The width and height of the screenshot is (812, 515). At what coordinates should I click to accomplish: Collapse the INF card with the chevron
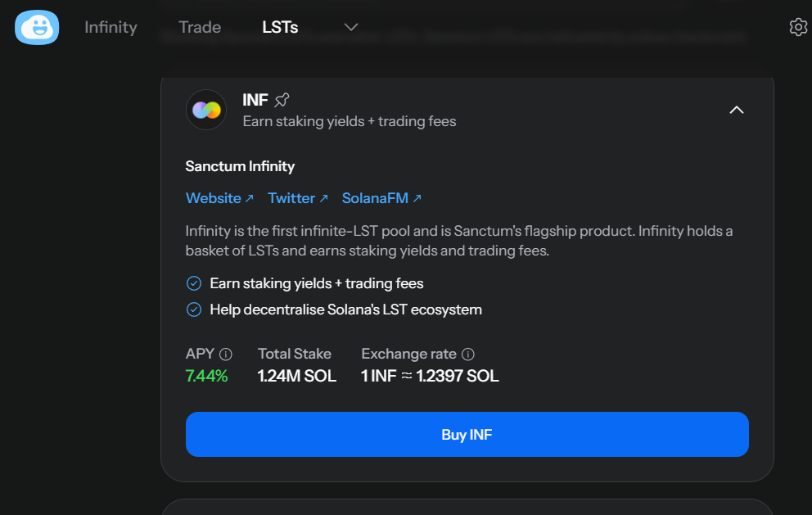(x=736, y=110)
